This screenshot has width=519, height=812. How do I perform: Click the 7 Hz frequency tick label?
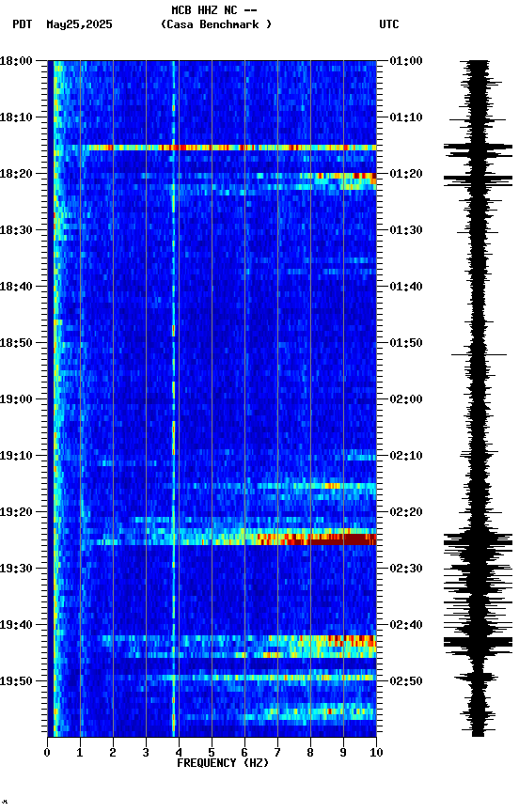tap(277, 753)
